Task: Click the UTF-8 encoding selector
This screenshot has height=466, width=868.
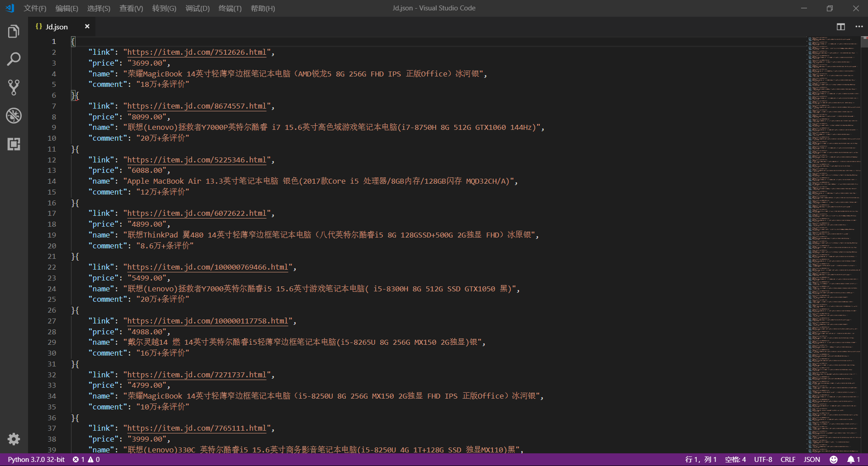Action: 763,460
